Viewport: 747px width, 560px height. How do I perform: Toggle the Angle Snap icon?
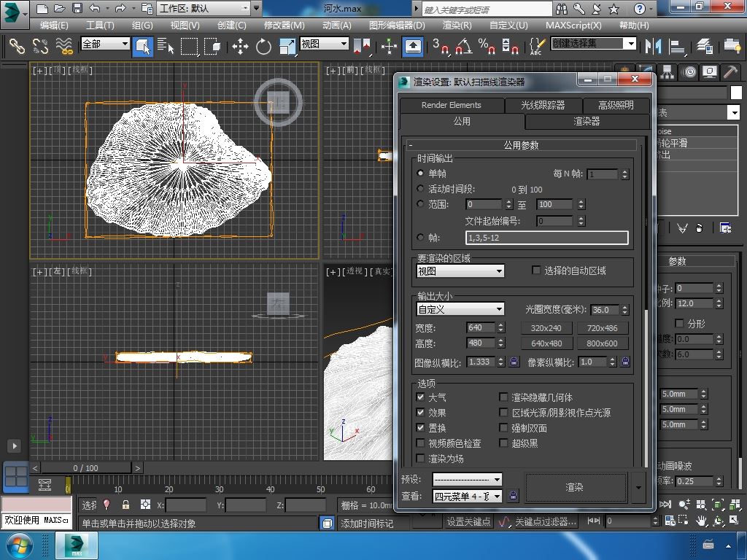click(x=464, y=46)
